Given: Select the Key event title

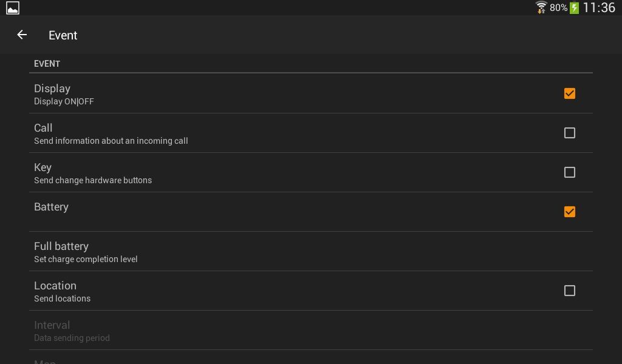Looking at the screenshot, I should tap(43, 167).
